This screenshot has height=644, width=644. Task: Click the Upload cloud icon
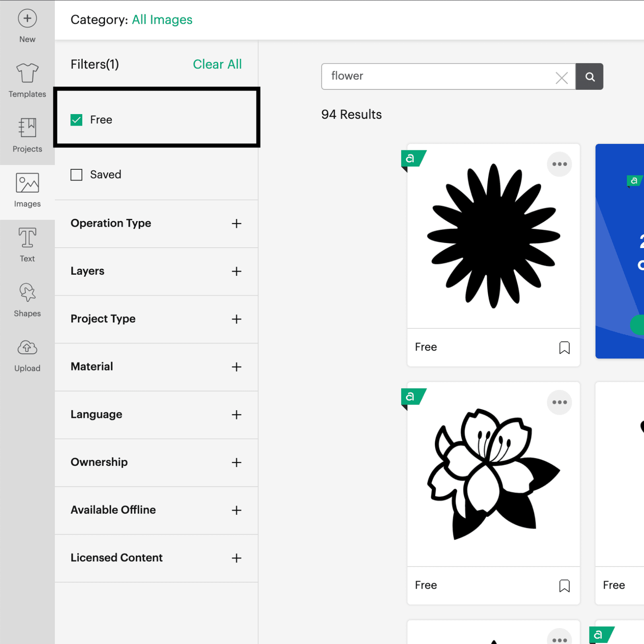click(x=27, y=347)
